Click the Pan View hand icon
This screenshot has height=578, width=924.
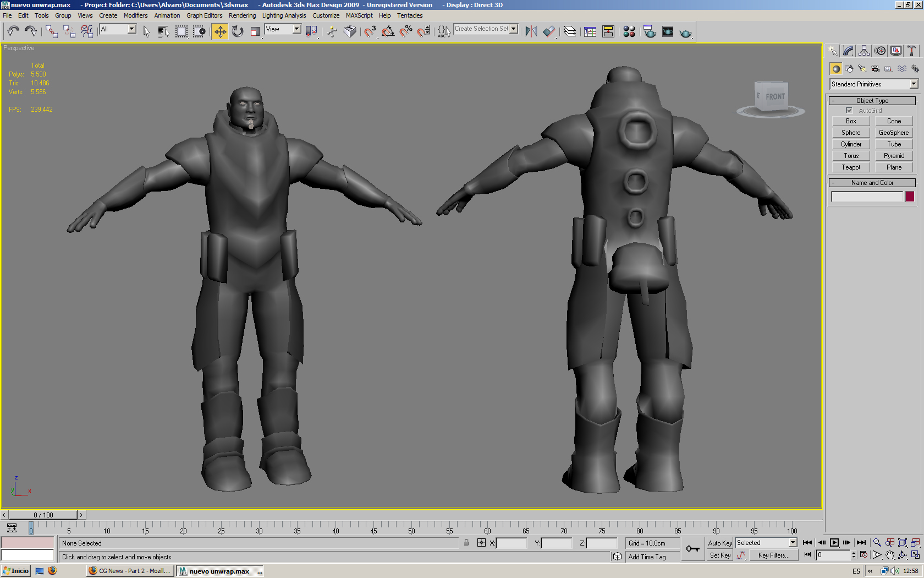pyautogui.click(x=890, y=555)
